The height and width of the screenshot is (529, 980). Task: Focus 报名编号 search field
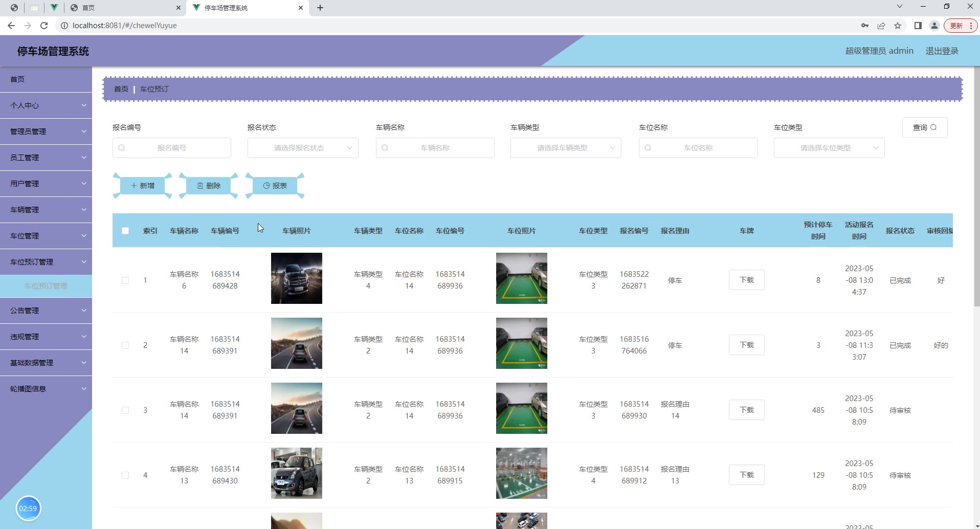(172, 148)
